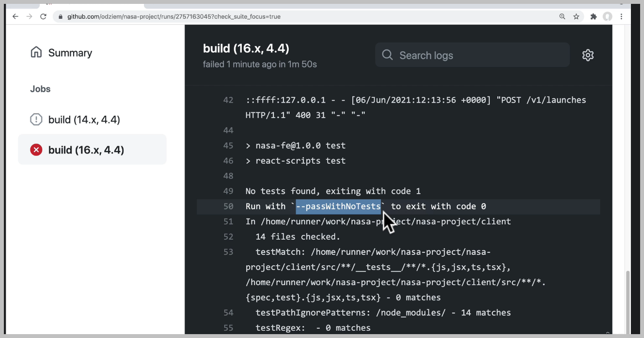Image resolution: width=644 pixels, height=338 pixels.
Task: Select the failed build (16.x, 4.4) job
Action: pos(92,150)
